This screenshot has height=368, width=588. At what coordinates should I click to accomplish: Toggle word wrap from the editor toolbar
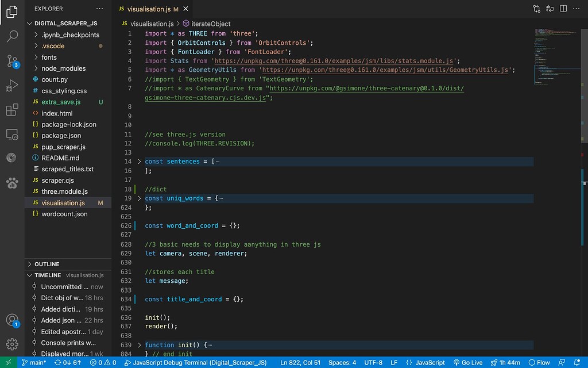point(550,9)
